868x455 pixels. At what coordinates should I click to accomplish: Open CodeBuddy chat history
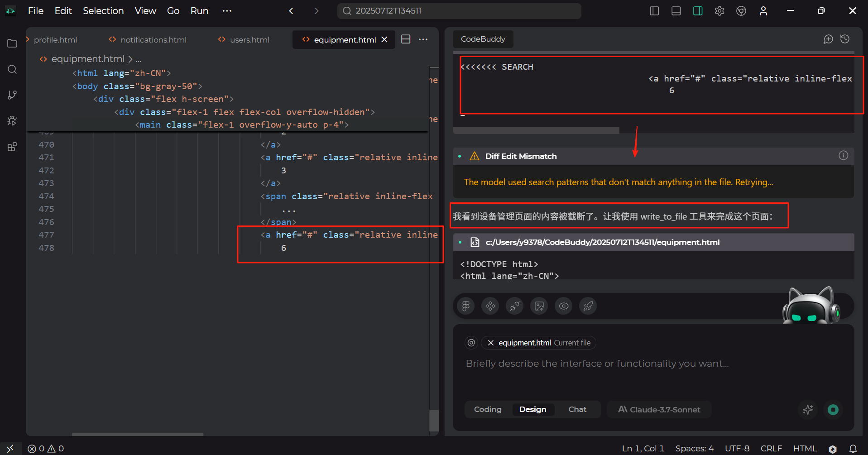point(845,39)
